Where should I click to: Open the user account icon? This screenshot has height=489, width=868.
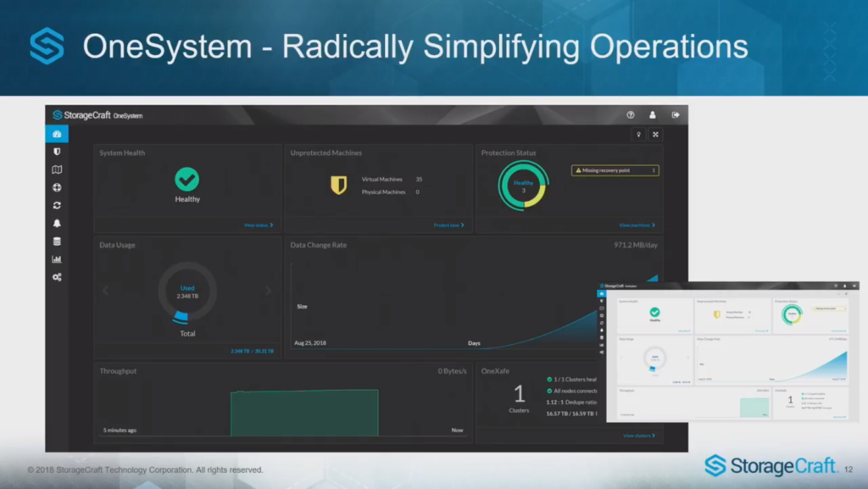(x=653, y=114)
